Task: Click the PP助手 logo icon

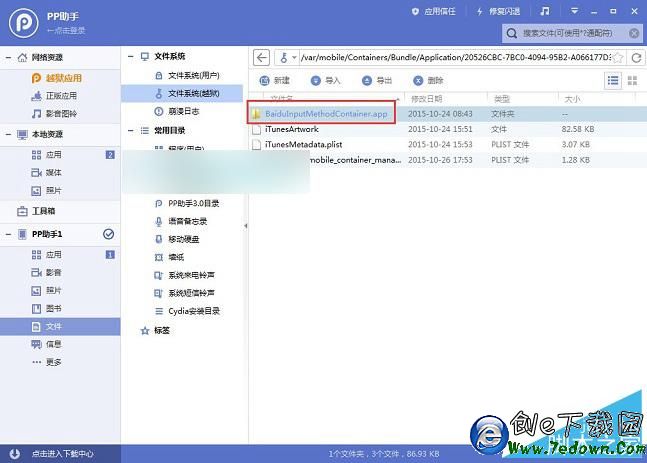Action: (24, 23)
